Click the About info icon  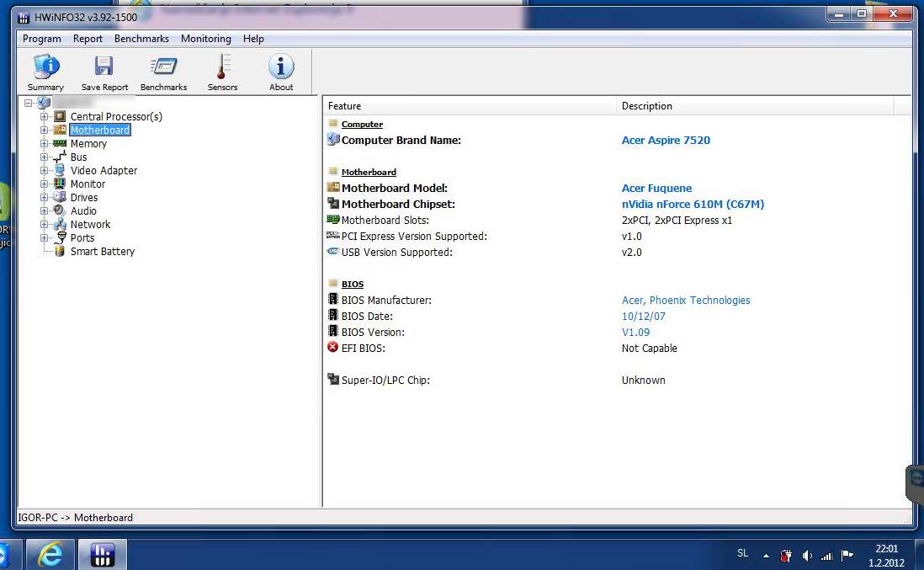(281, 72)
